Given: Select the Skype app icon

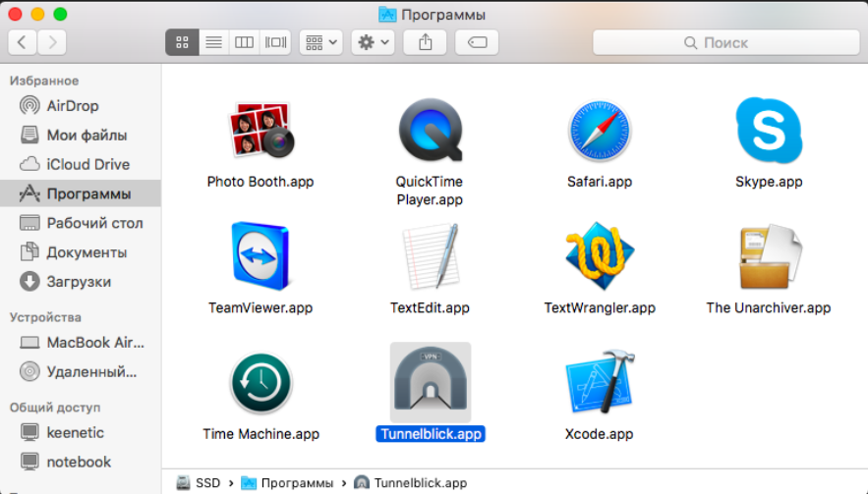Looking at the screenshot, I should tap(768, 132).
